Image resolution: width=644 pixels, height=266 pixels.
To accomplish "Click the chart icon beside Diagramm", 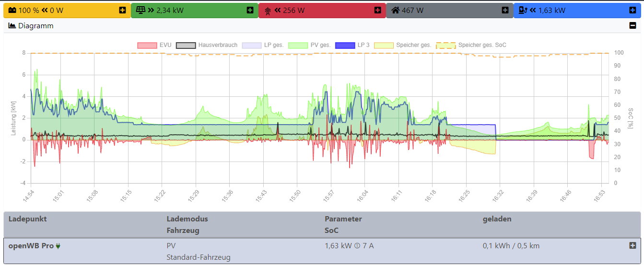I will point(12,26).
